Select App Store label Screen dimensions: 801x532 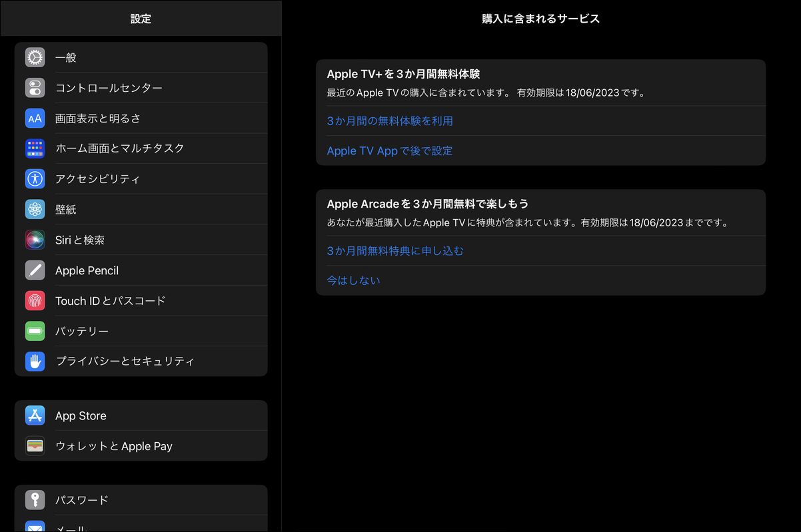pyautogui.click(x=81, y=415)
